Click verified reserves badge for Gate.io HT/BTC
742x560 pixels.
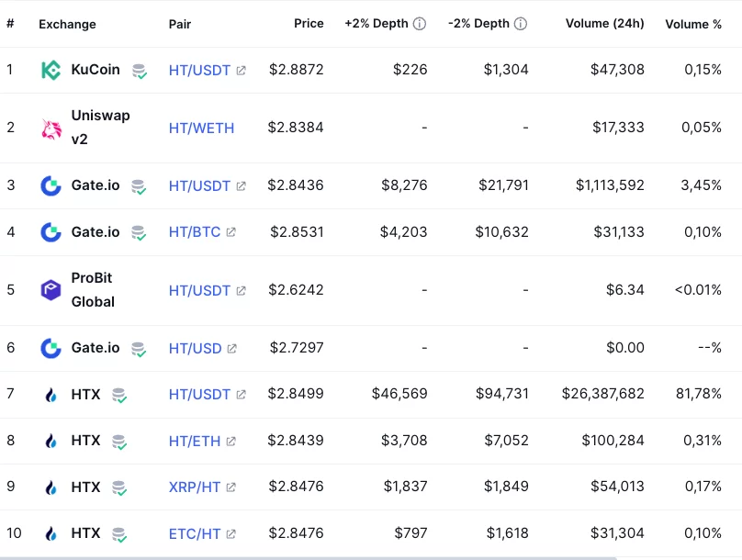coord(138,232)
